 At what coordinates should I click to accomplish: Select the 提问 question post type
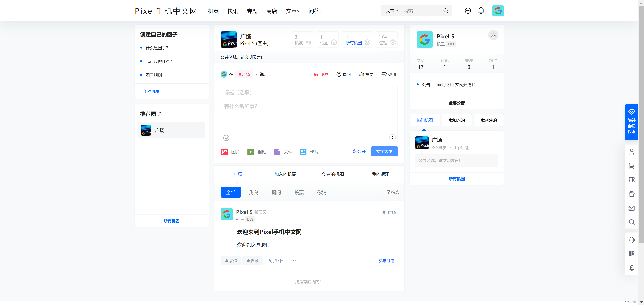pos(344,74)
